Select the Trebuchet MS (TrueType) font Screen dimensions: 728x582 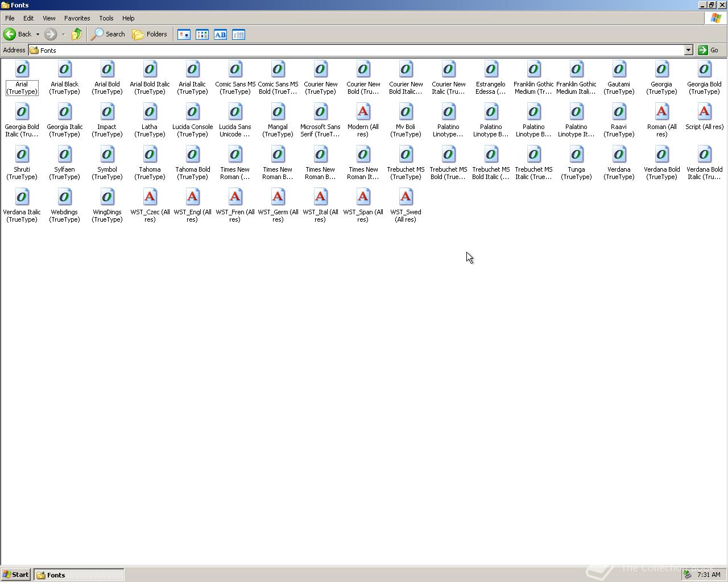tap(406, 155)
